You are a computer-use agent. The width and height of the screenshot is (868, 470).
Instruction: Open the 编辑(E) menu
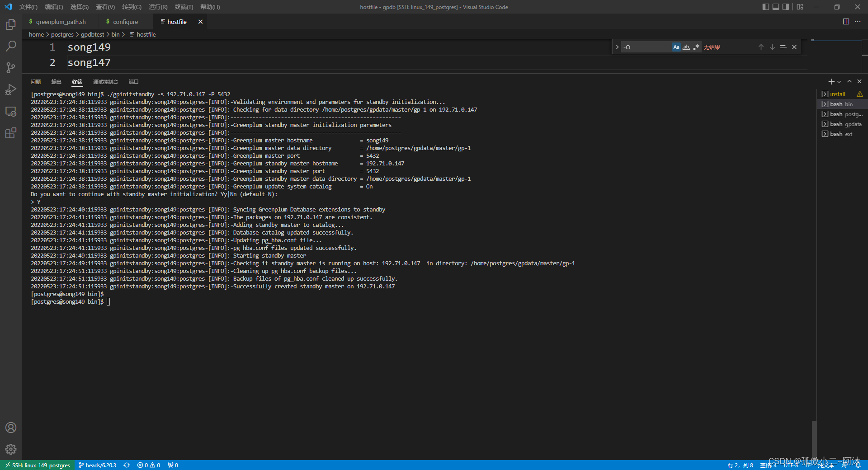pyautogui.click(x=54, y=7)
